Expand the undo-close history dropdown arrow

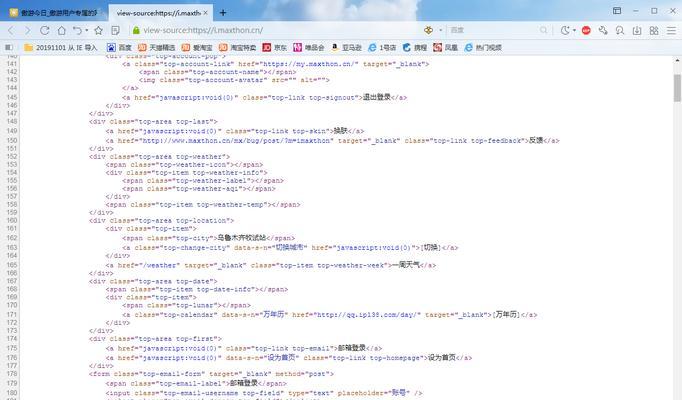87,30
